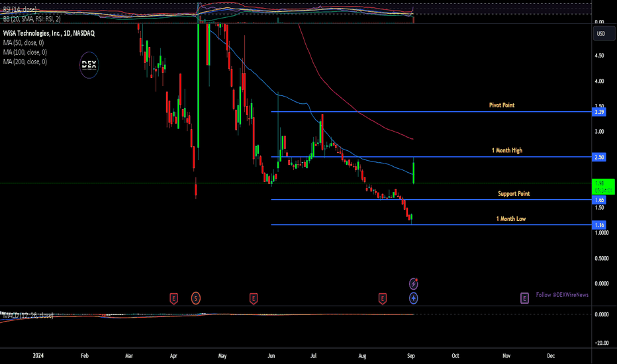Open the lightning bolt news marker

[x=413, y=283]
